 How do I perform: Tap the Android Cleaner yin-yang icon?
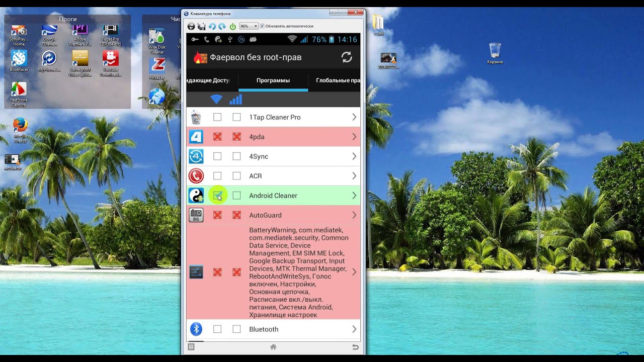click(x=196, y=196)
